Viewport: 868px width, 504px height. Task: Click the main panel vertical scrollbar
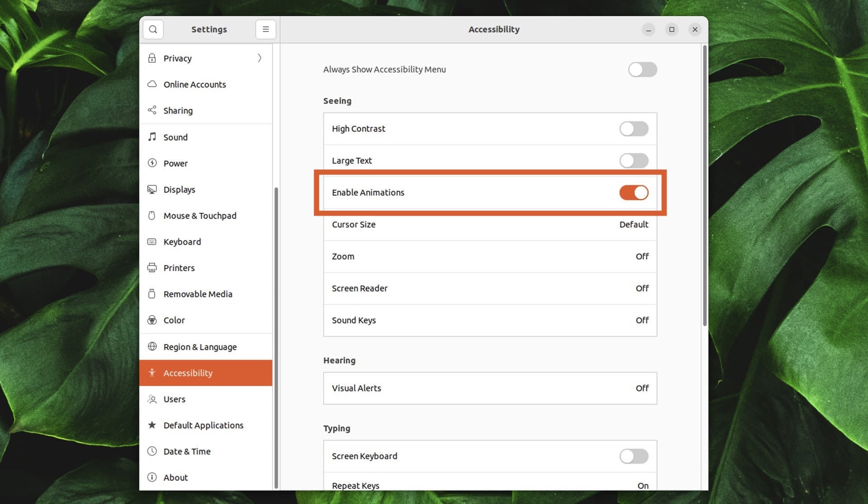(x=704, y=185)
